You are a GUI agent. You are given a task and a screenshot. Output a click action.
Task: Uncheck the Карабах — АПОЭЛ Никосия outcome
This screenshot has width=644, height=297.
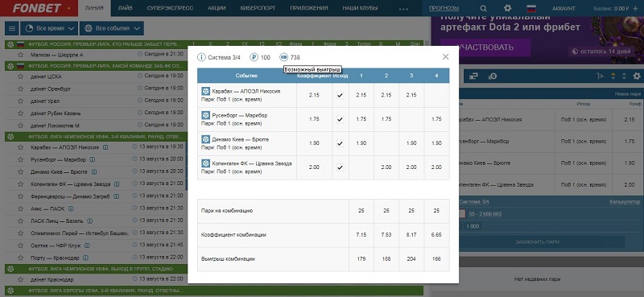(340, 95)
